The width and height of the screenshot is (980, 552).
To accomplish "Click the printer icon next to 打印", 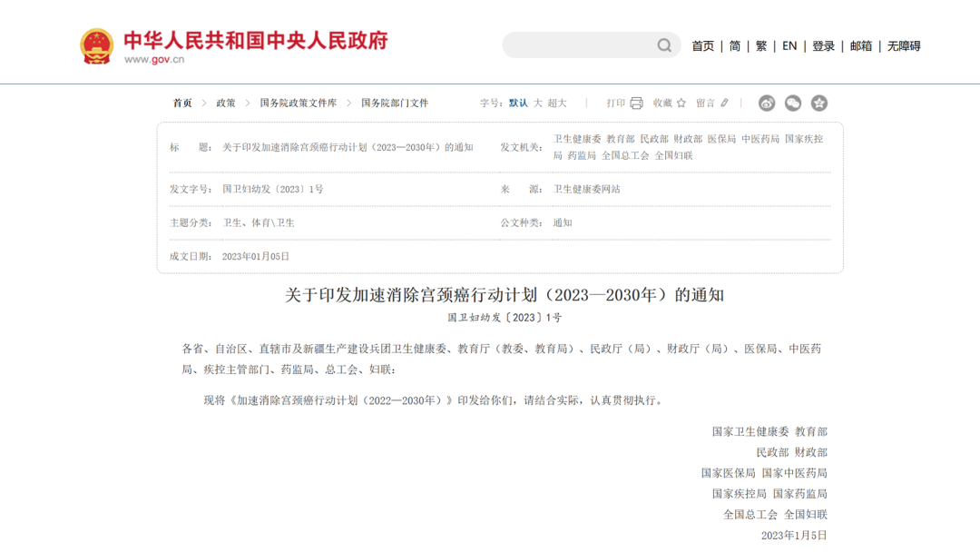I will [x=636, y=103].
